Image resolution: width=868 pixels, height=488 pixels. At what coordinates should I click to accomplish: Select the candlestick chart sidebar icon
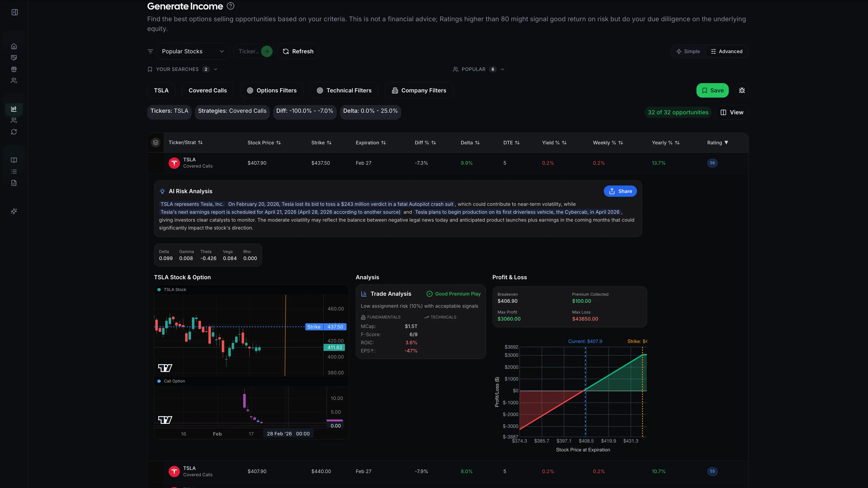tap(14, 109)
